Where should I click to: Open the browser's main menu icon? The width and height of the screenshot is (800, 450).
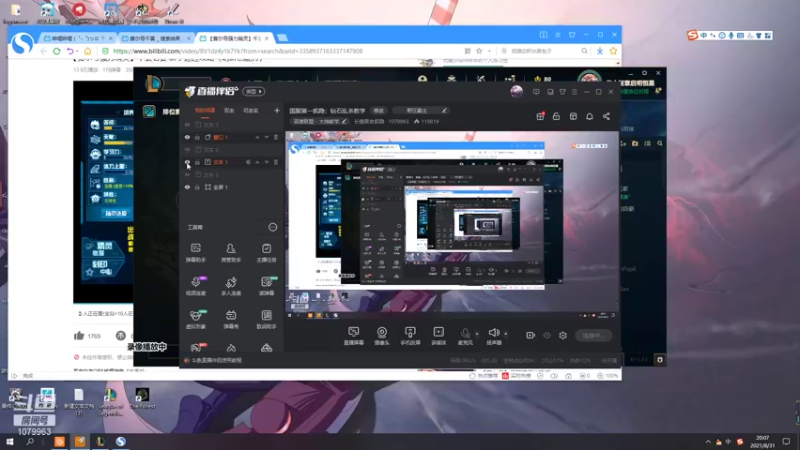point(558,35)
